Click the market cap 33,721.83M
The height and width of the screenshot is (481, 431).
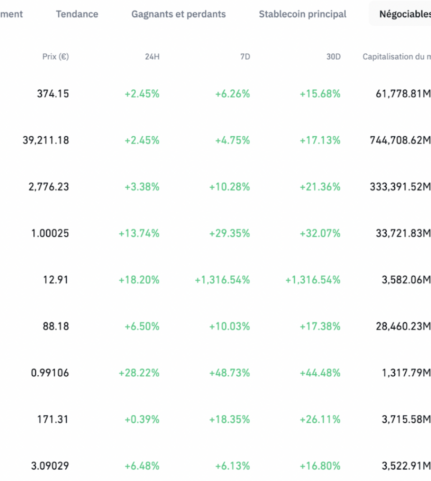tap(403, 233)
